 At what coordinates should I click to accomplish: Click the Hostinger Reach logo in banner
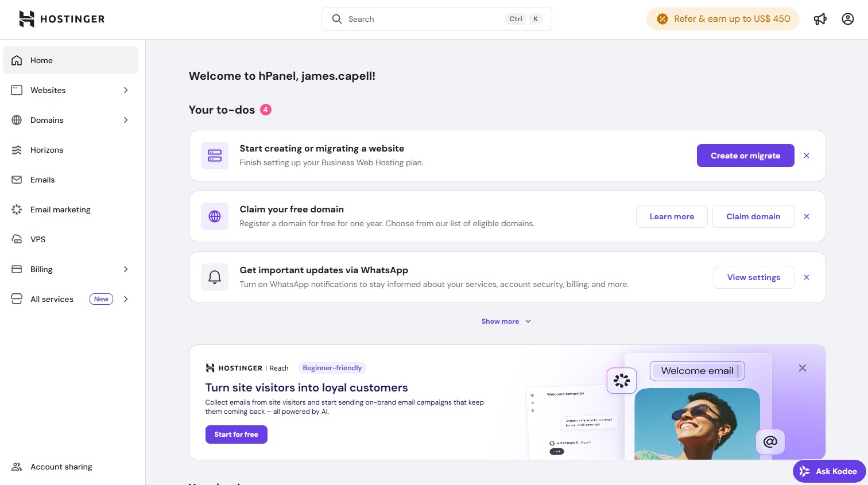[x=247, y=368]
